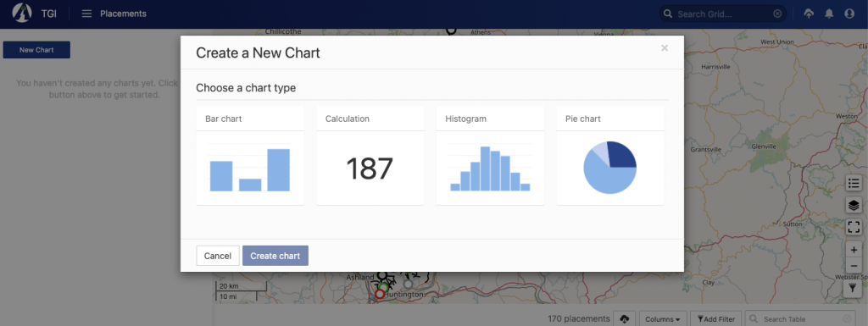The height and width of the screenshot is (326, 868).
Task: Zoom in on the map
Action: 854,251
